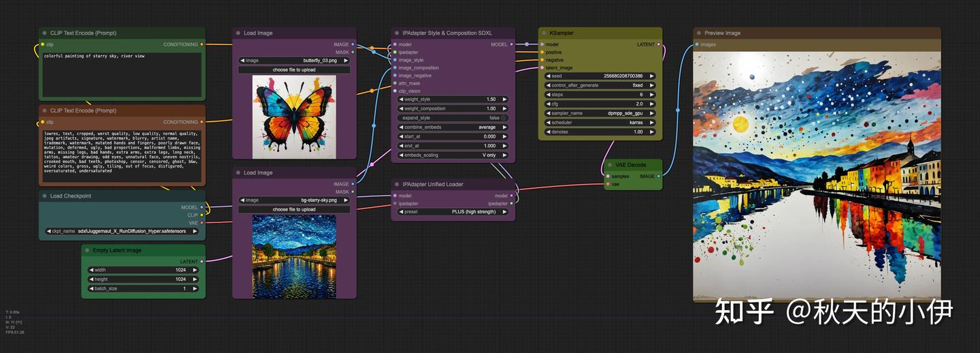Click the VAE Decode node collapse dot
The image size is (980, 353).
pyautogui.click(x=609, y=165)
